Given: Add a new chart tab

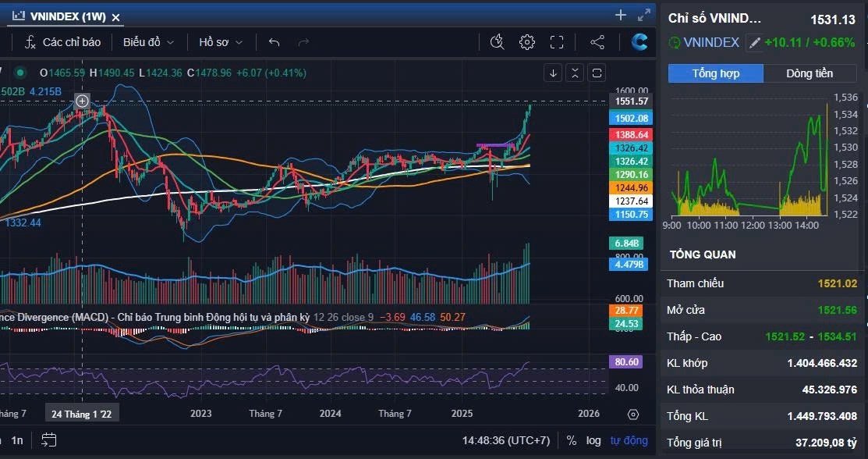Looking at the screenshot, I should click(621, 15).
